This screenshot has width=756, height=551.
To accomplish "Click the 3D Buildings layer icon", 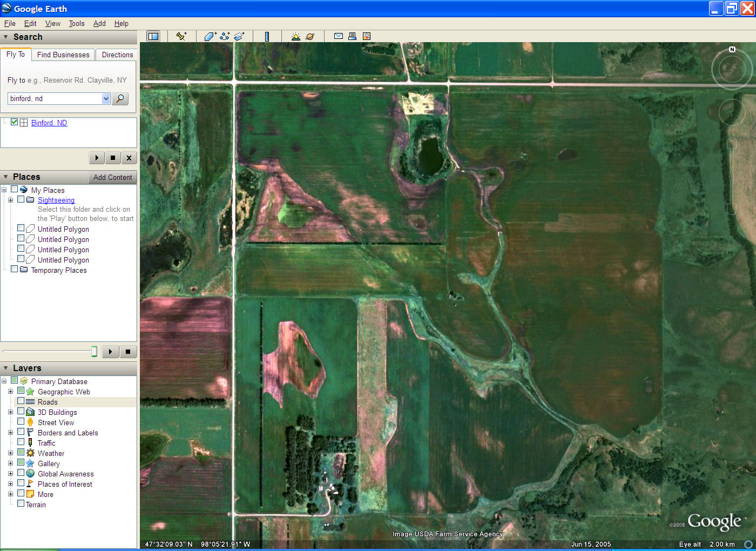I will [30, 412].
